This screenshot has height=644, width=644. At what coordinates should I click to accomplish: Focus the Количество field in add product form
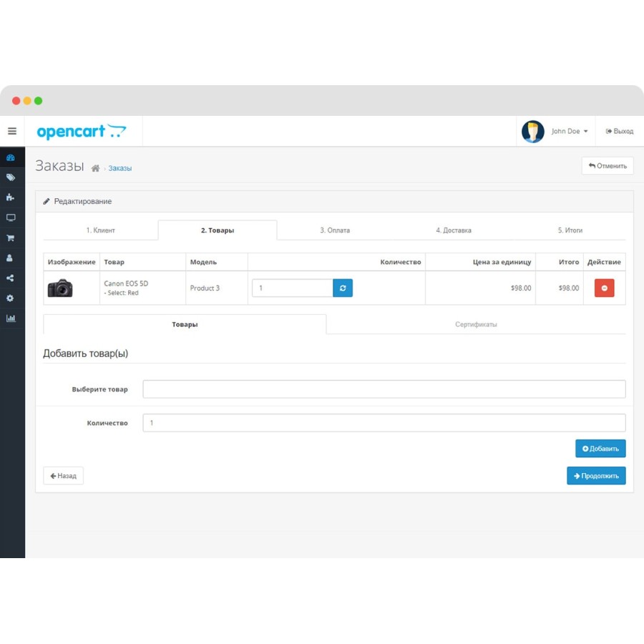(x=384, y=423)
